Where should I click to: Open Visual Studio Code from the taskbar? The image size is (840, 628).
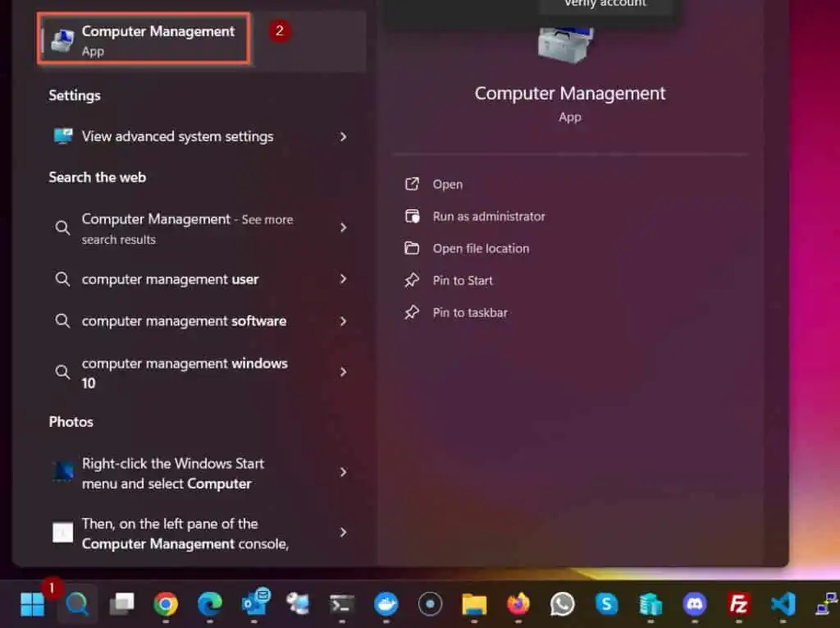coord(782,604)
